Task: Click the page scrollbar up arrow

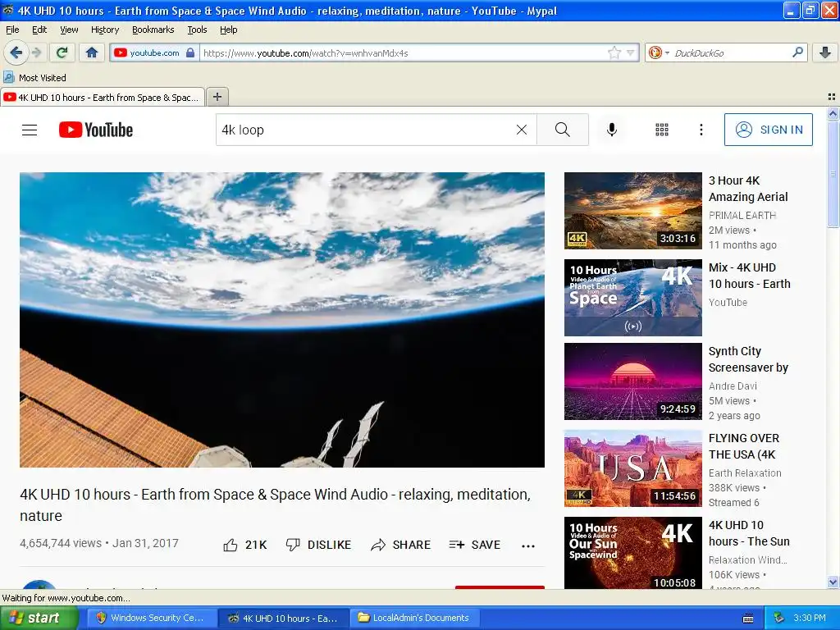Action: (x=833, y=113)
